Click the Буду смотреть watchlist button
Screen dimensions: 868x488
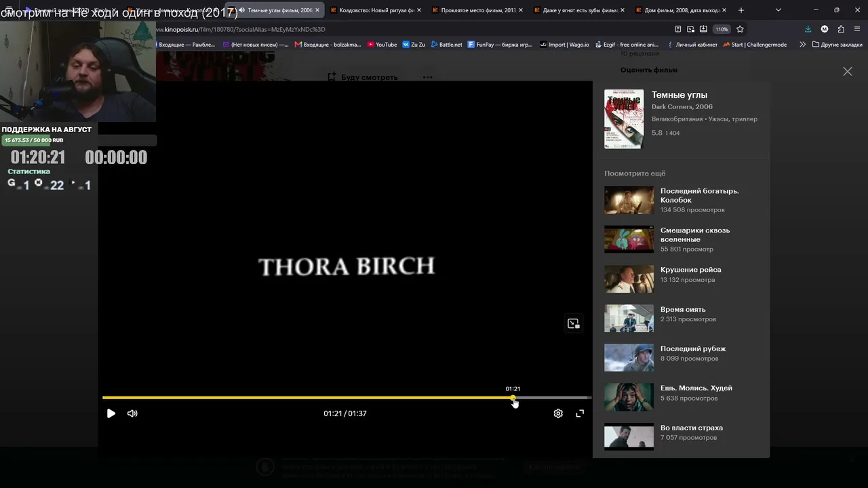[x=363, y=77]
